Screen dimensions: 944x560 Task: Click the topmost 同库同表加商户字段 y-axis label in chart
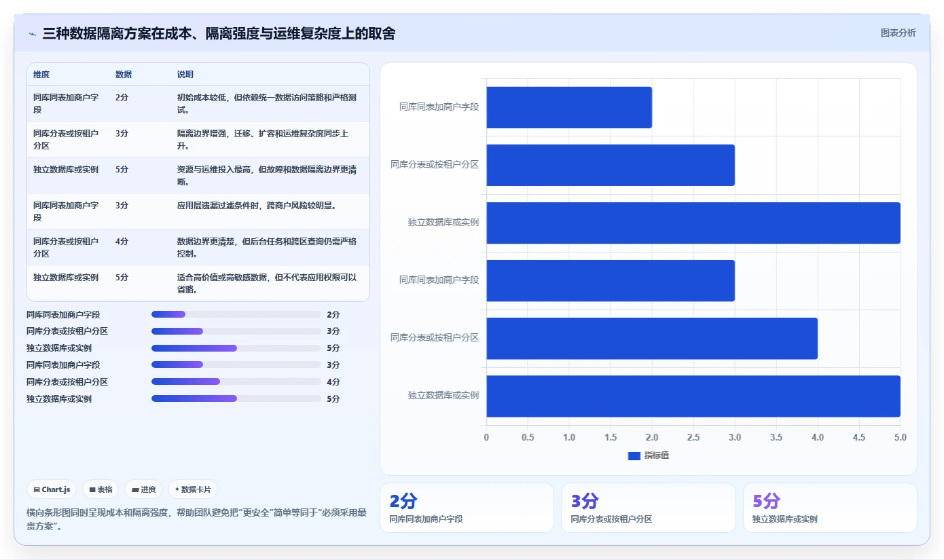(x=439, y=107)
